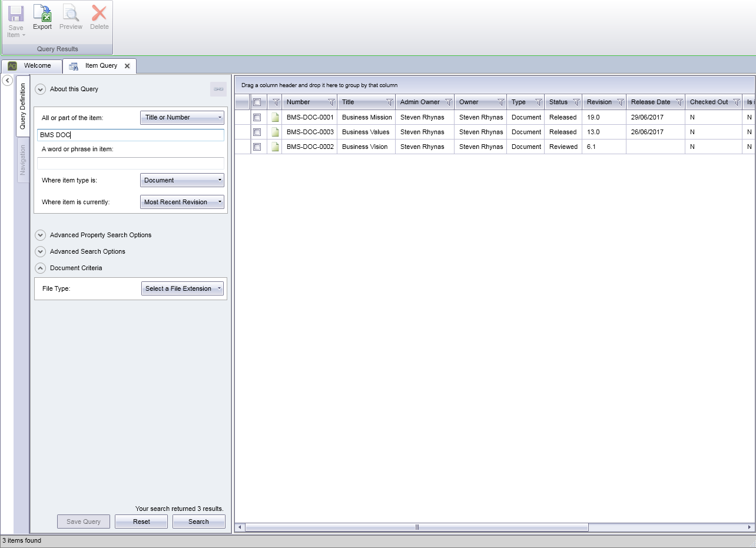Click the Save Item toolbar icon

(16, 15)
